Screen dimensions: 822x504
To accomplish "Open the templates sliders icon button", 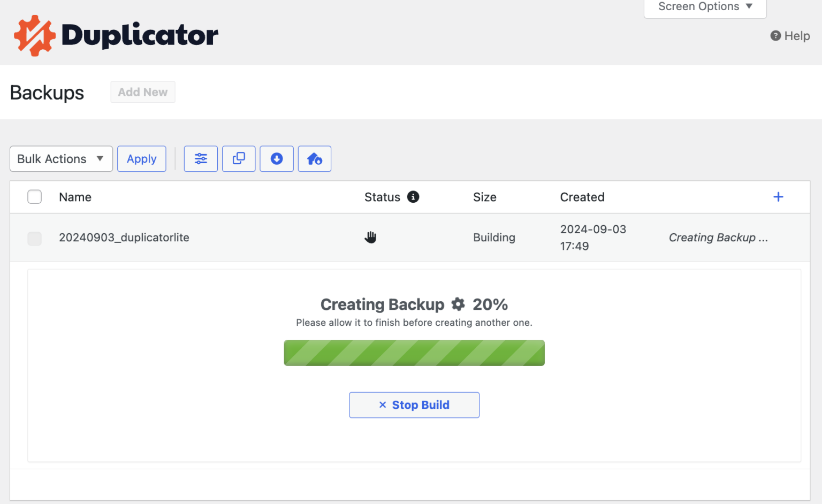I will pos(201,159).
